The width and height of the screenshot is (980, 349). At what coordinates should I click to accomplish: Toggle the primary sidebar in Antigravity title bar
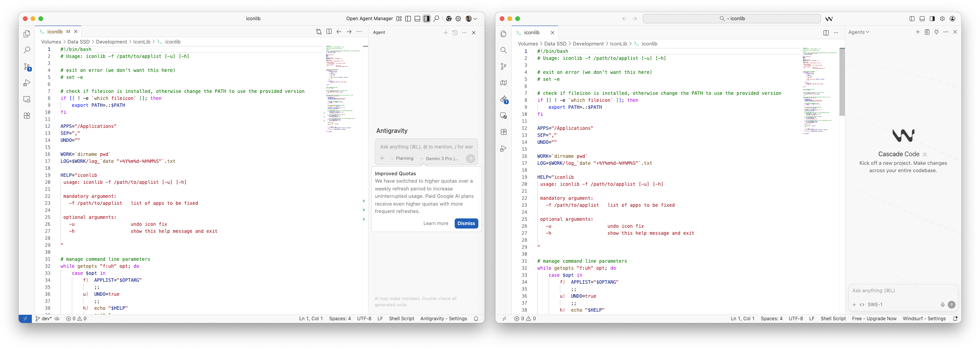(408, 19)
